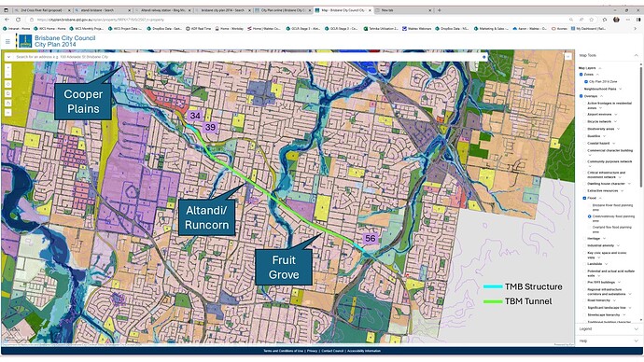Click the address search input field
Image resolution: width=644 pixels, height=362 pixels.
(246, 57)
